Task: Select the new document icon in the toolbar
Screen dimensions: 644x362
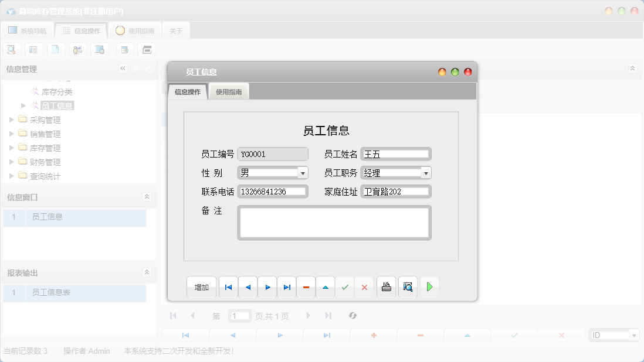Action: 56,49
